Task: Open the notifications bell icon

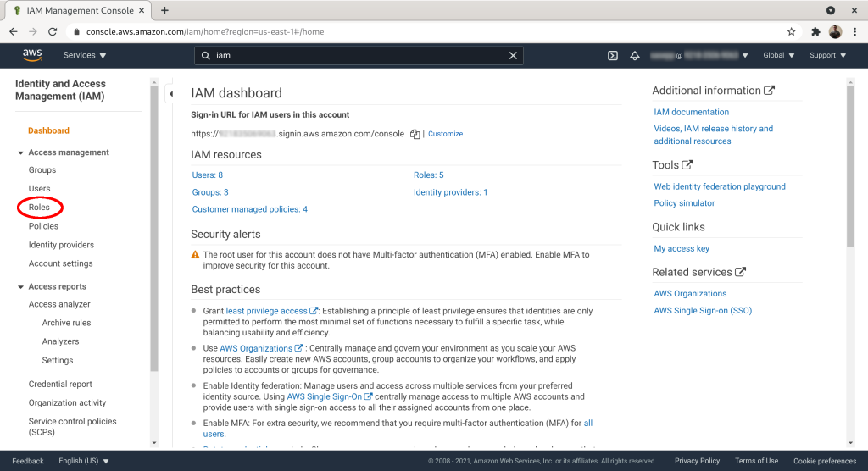Action: (x=635, y=55)
